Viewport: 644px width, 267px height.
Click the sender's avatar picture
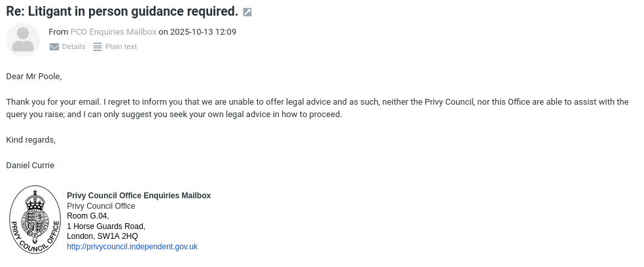click(23, 39)
